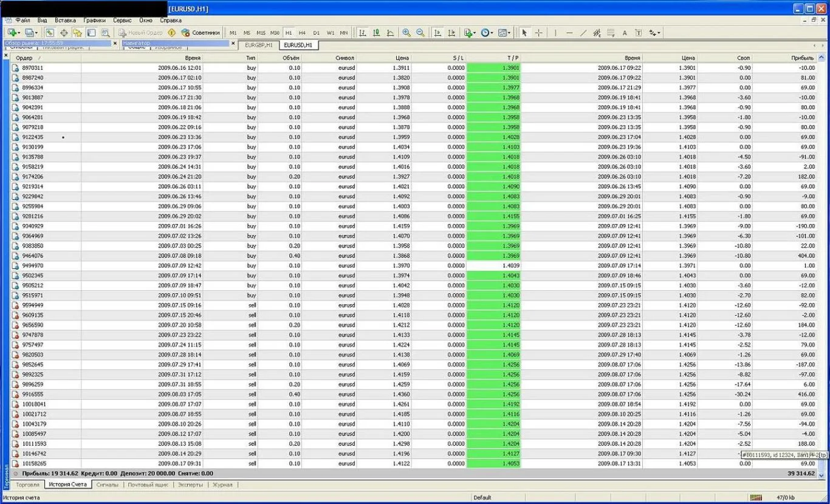The height and width of the screenshot is (504, 830).
Task: Select the cursor arrow tool
Action: click(524, 33)
